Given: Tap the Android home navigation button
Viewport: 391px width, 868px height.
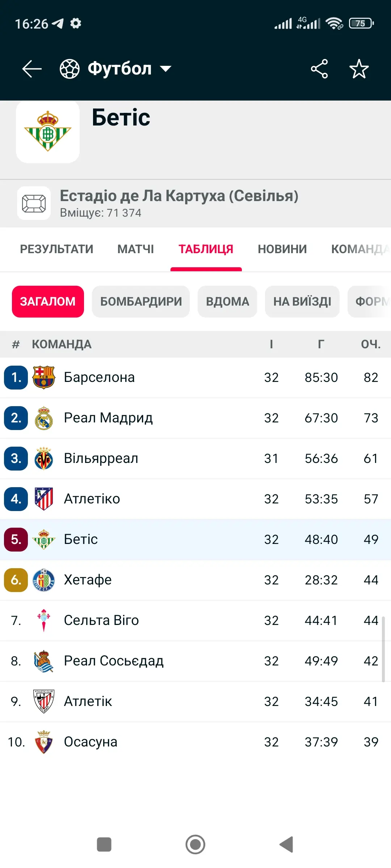Looking at the screenshot, I should pyautogui.click(x=195, y=844).
